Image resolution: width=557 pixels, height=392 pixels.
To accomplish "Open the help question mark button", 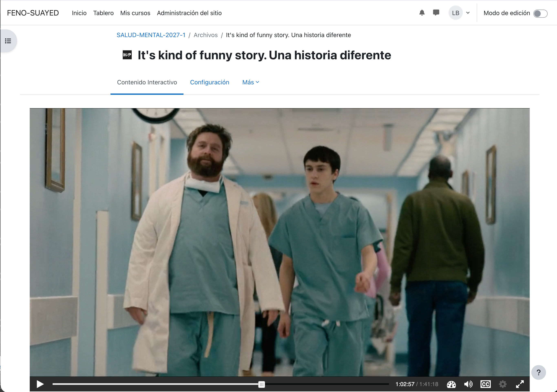I will 538,372.
